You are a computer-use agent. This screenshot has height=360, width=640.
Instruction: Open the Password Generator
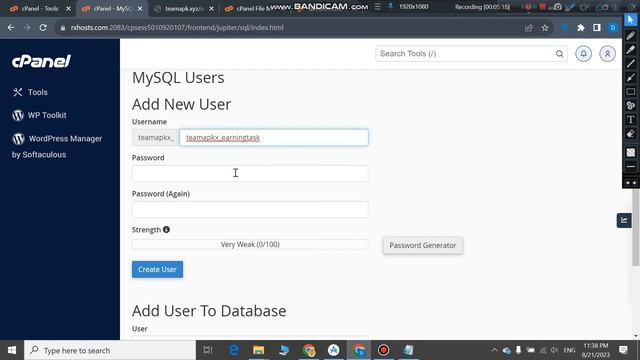click(422, 245)
